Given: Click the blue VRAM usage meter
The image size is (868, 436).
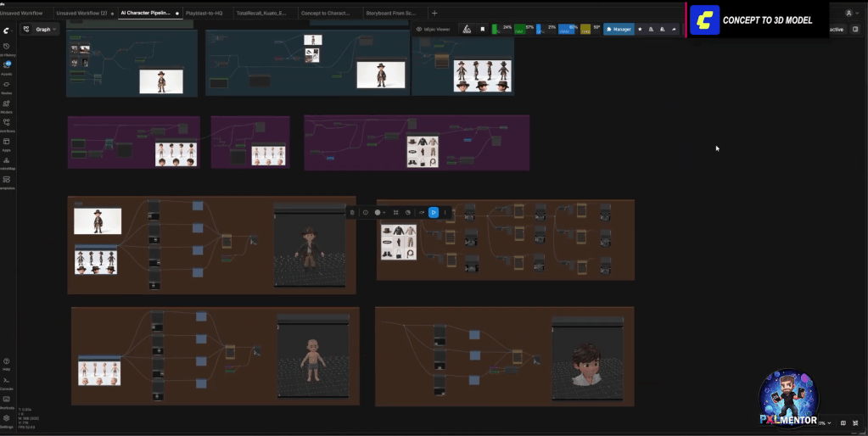Looking at the screenshot, I should point(568,30).
